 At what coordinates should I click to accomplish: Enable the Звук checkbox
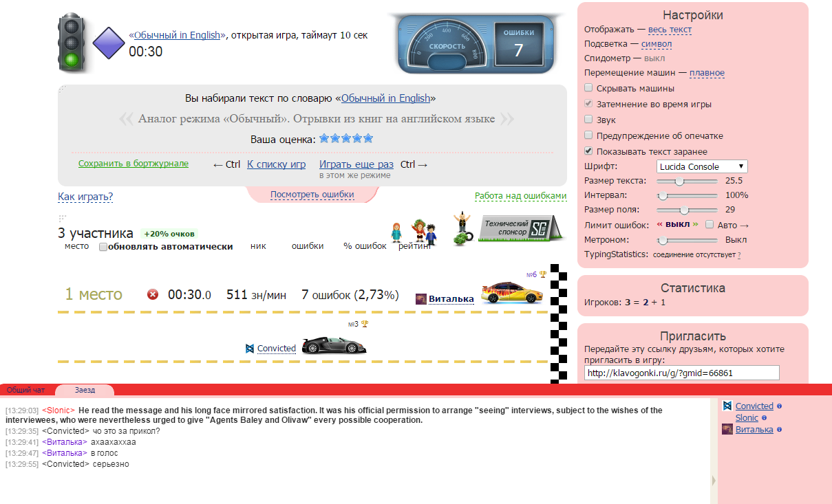point(588,120)
